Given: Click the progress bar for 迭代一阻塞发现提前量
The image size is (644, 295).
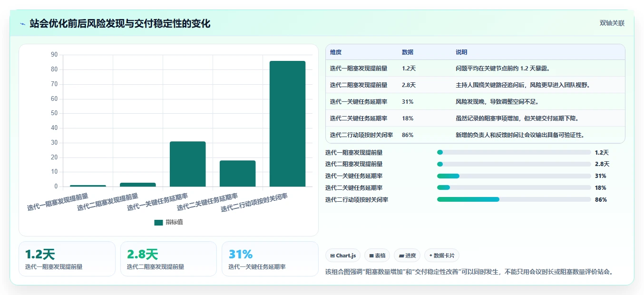Looking at the screenshot, I should (514, 152).
